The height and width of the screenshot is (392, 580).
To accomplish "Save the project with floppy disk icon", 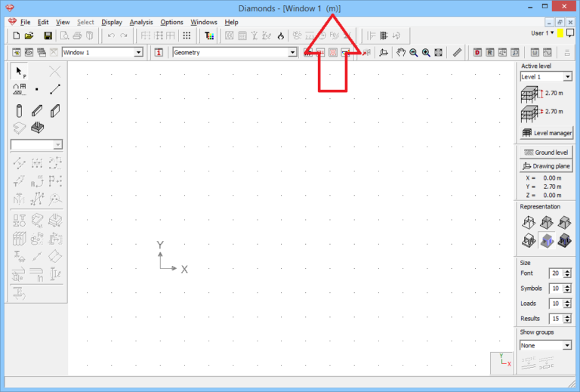I will coord(48,35).
